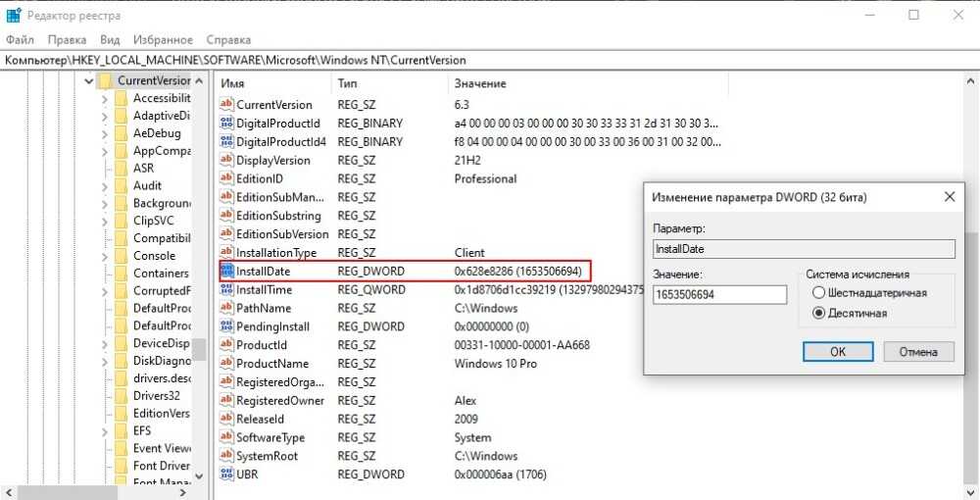Select the Шестнадцатеричная radio button
This screenshot has width=980, height=500.
point(818,293)
